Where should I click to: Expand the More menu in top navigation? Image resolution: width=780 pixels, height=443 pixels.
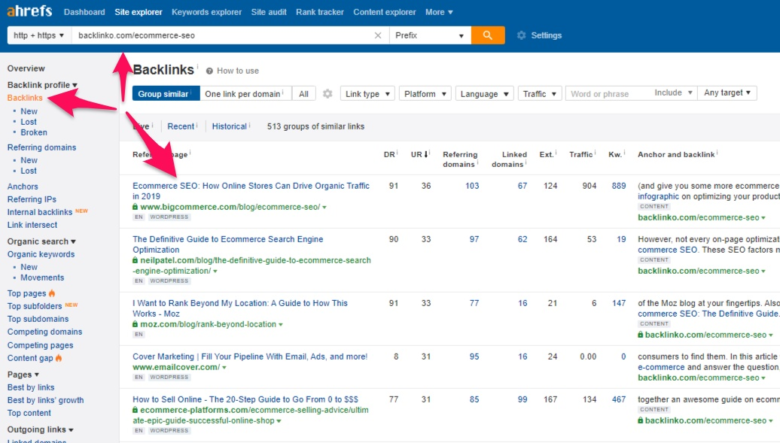[x=439, y=12]
